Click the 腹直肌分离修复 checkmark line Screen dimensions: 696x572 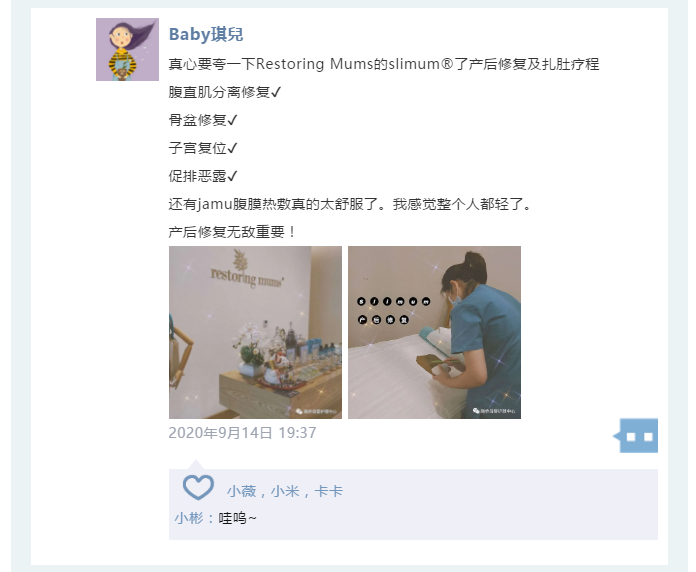[x=225, y=92]
